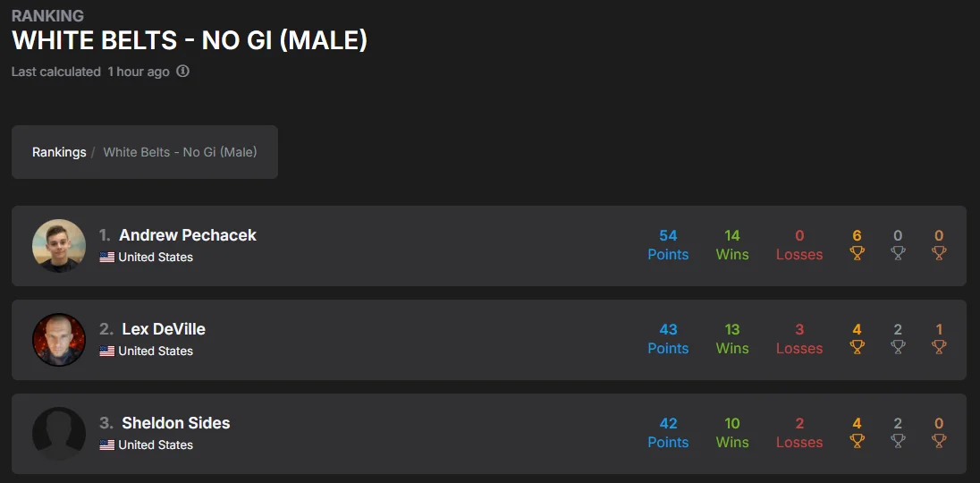Click Lex DeVille's bronze trophy icon
This screenshot has width=980, height=483.
pyautogui.click(x=939, y=348)
